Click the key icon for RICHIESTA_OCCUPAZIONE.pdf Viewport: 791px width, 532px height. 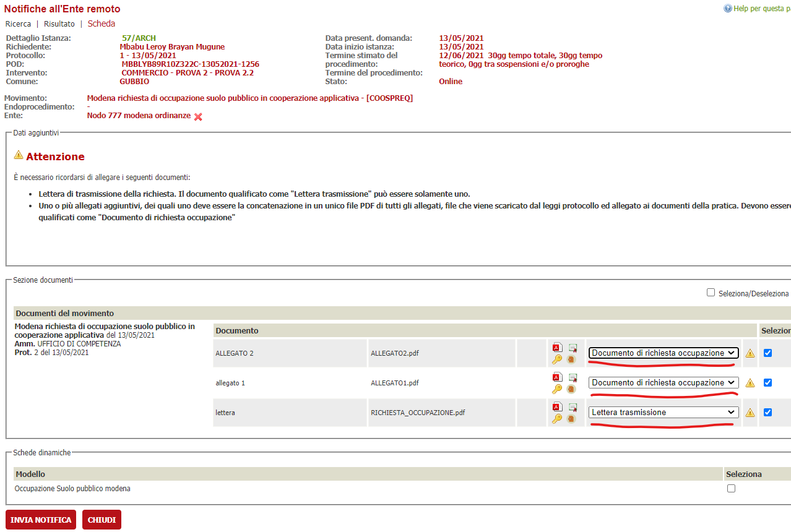556,419
